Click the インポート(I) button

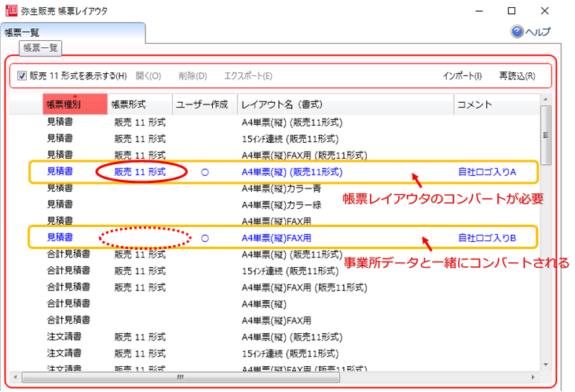coord(462,76)
